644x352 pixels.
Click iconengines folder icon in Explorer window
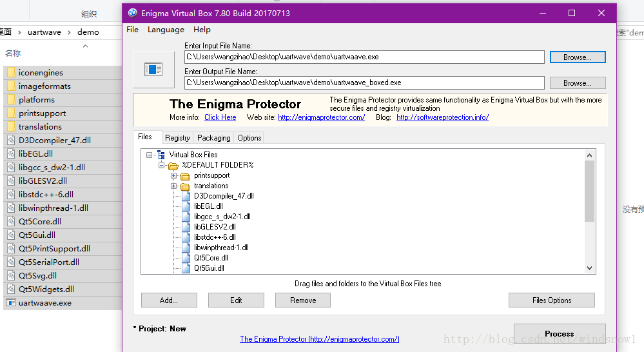(x=11, y=73)
